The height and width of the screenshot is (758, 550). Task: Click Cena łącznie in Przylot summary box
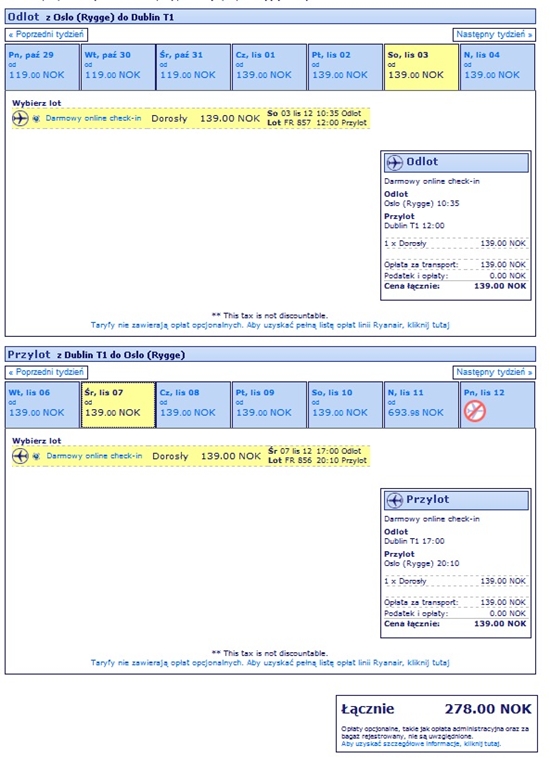[x=455, y=624]
